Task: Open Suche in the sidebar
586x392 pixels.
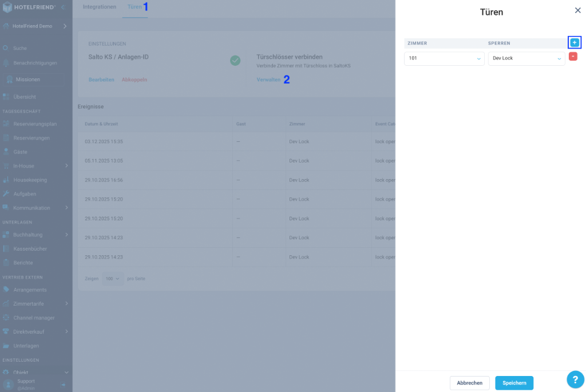Action: click(20, 48)
